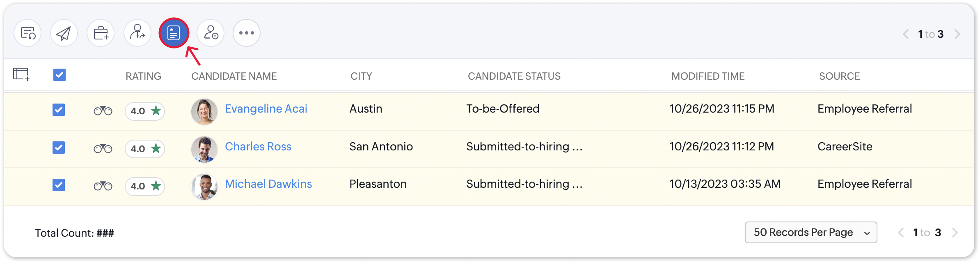
Task: Sort by Modified Time column header
Action: tap(708, 76)
